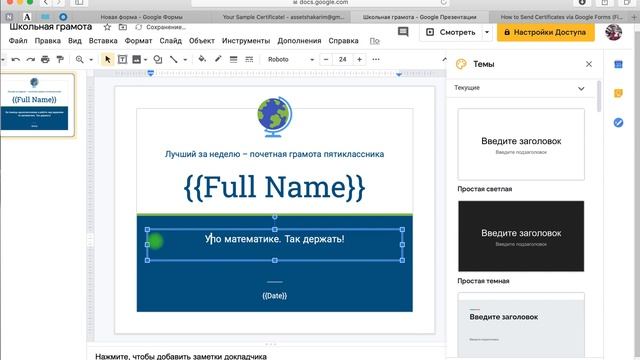Close the Темы themes panel
This screenshot has height=360, width=640.
(x=589, y=64)
